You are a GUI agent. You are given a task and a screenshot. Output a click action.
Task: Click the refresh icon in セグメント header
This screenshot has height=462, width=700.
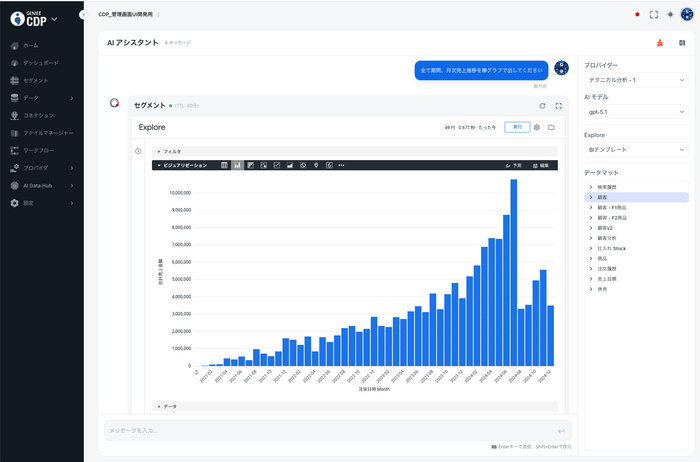[x=542, y=105]
